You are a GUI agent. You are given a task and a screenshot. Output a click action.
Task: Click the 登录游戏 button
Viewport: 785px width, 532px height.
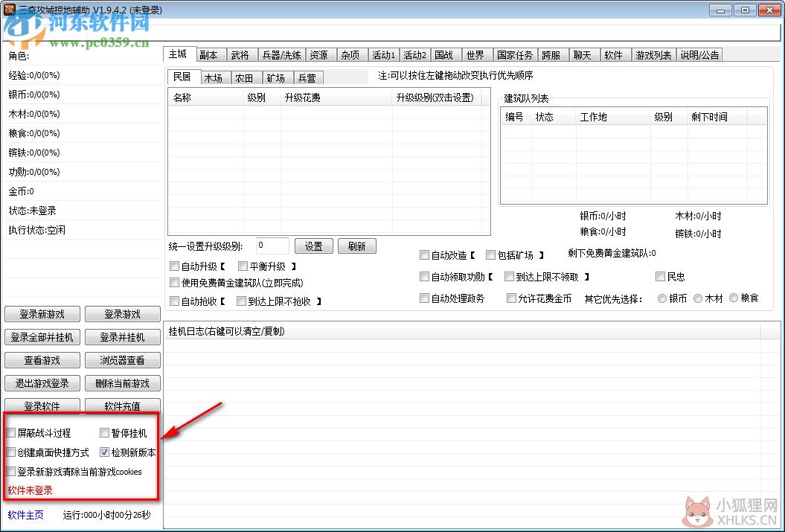[x=123, y=314]
